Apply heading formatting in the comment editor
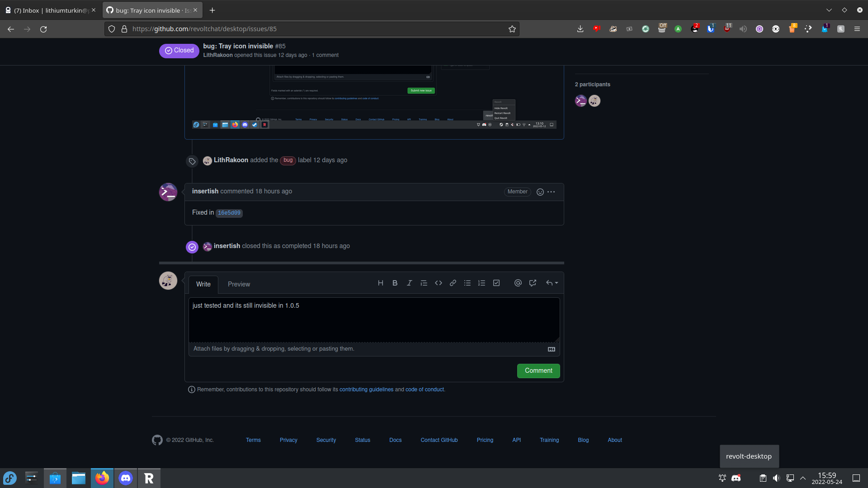This screenshot has height=488, width=868. pyautogui.click(x=380, y=283)
